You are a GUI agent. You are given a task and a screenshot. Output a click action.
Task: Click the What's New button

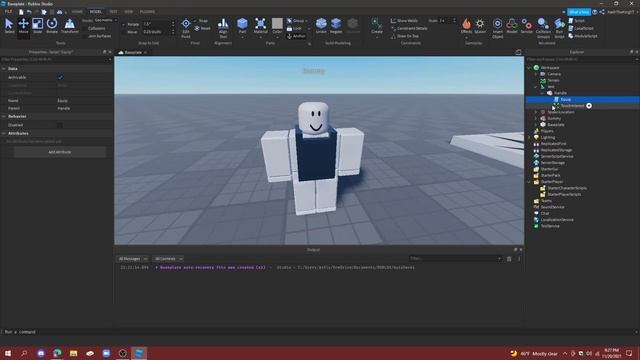(579, 12)
